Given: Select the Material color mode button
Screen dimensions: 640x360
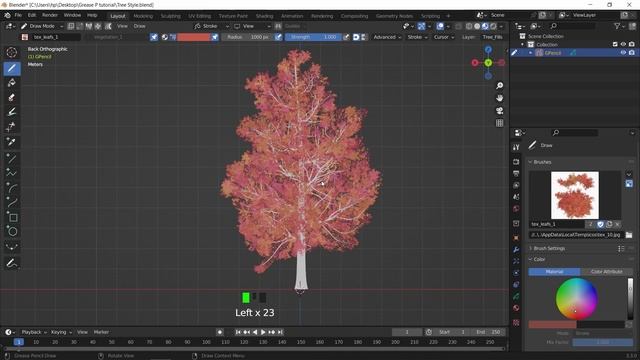Looking at the screenshot, I should pyautogui.click(x=554, y=271).
